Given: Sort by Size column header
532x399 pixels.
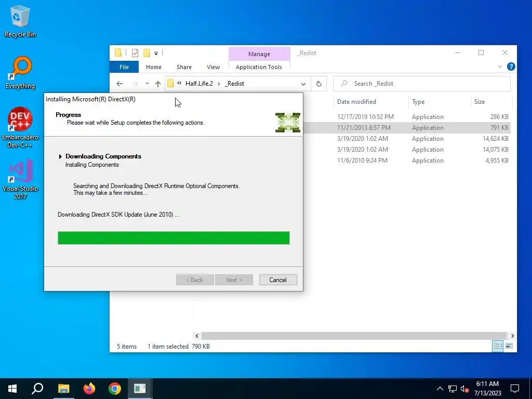Looking at the screenshot, I should (x=480, y=102).
